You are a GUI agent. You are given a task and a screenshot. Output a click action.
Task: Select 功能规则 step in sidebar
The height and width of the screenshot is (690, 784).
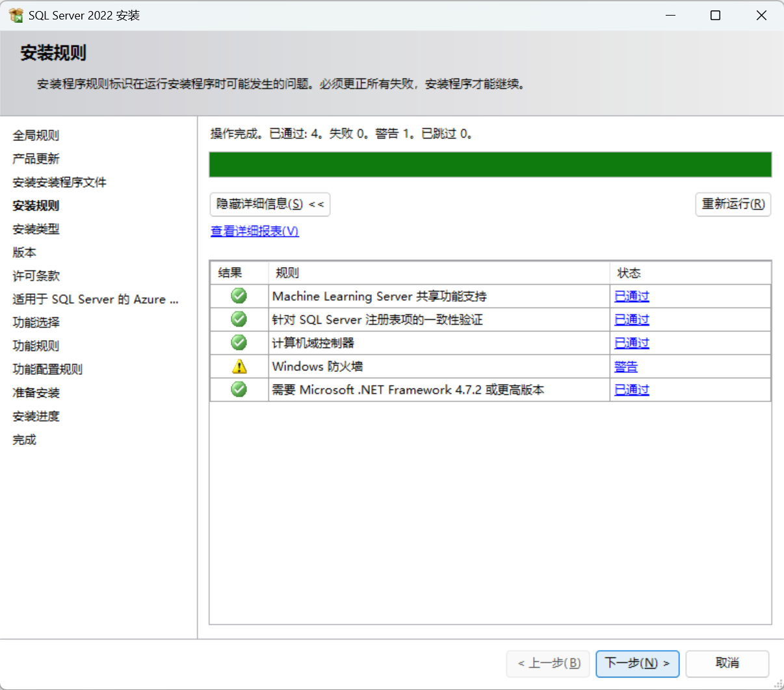pos(36,346)
